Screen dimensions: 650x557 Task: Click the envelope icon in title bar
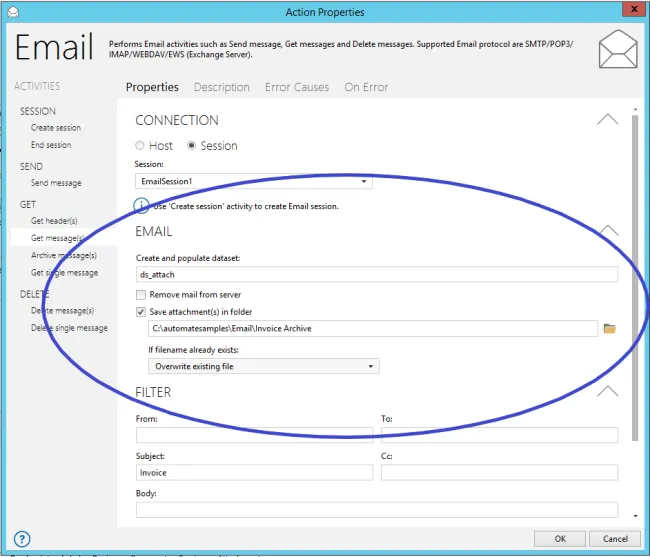13,12
